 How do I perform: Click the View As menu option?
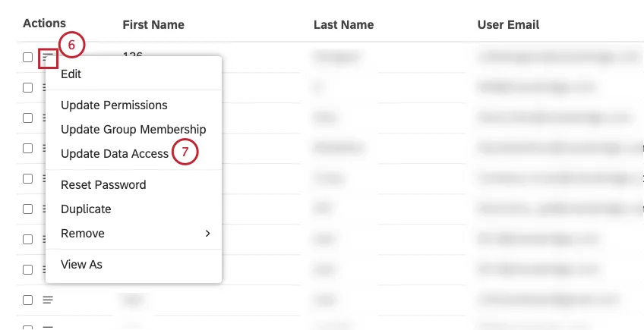[x=81, y=265]
